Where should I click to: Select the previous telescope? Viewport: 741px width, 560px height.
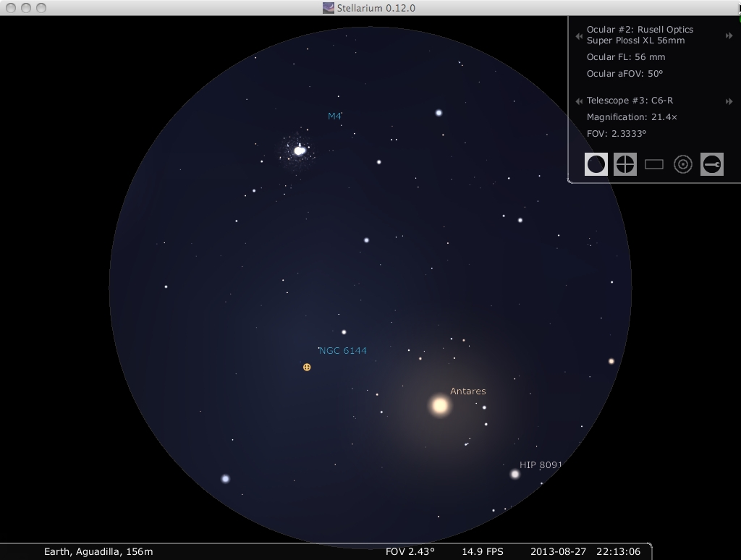pyautogui.click(x=579, y=101)
